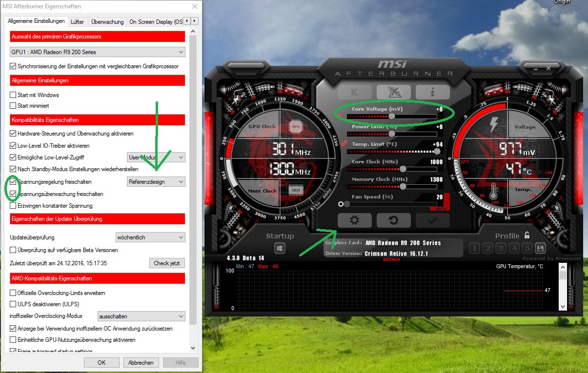Select profile slot 2
This screenshot has width=588, height=373.
(488, 248)
